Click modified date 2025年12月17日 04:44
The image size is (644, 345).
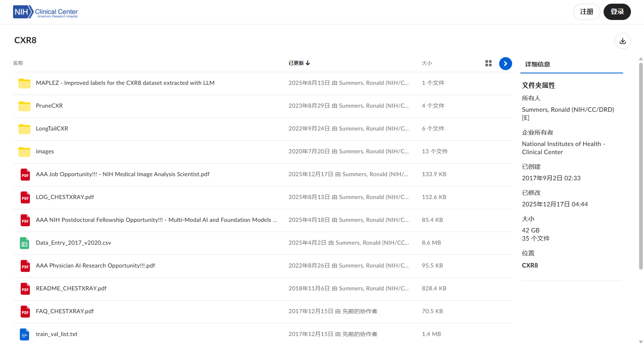coord(555,204)
